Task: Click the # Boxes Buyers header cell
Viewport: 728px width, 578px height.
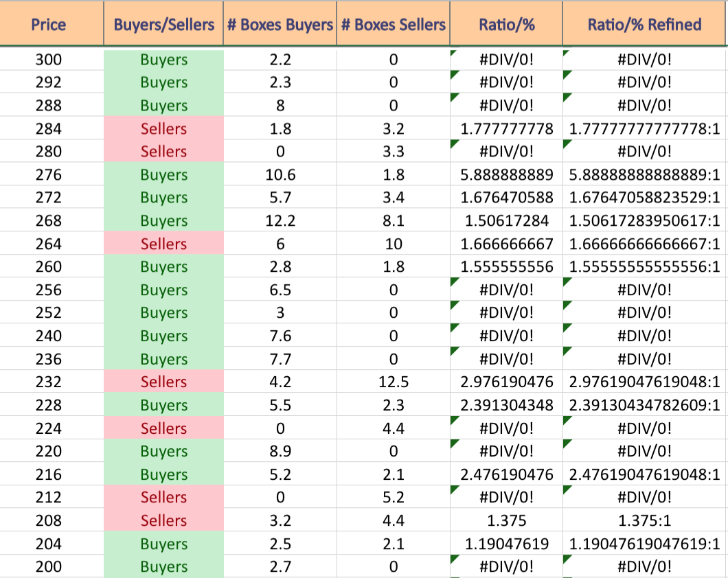Action: tap(280, 24)
